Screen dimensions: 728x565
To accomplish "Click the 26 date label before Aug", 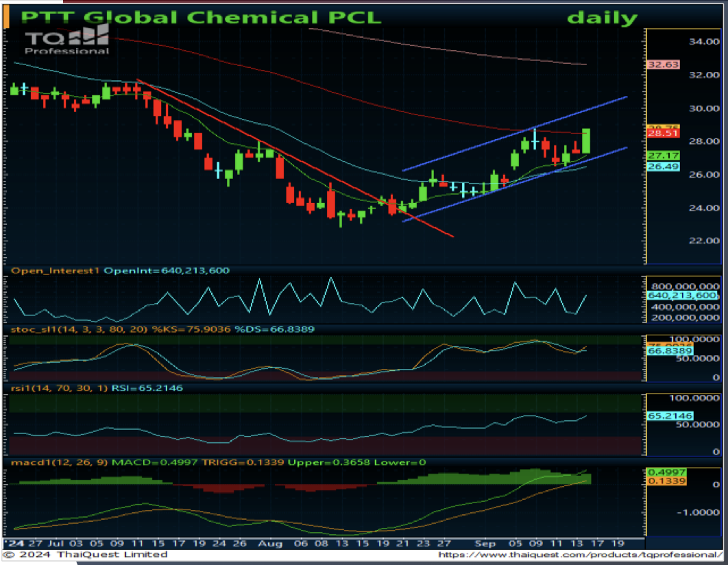I will point(239,544).
